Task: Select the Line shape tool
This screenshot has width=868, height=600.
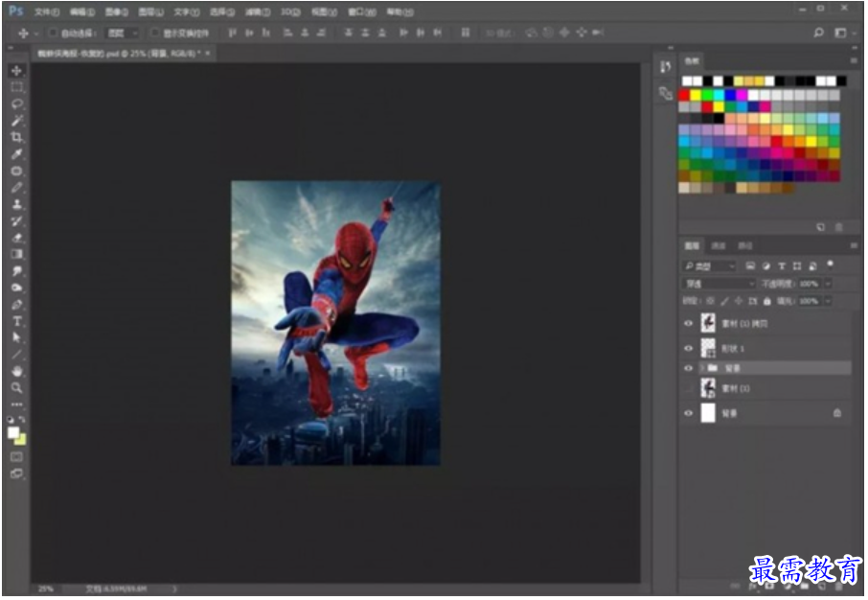Action: coord(16,355)
